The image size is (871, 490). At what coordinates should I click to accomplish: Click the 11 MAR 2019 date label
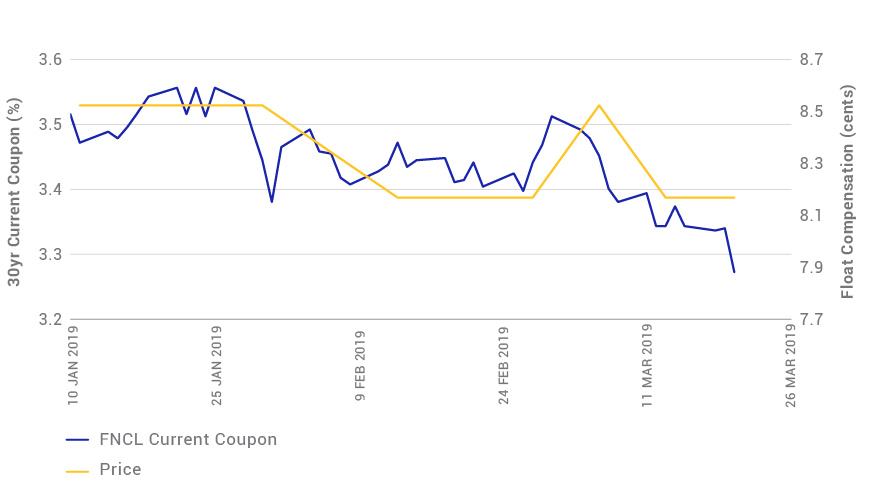(648, 364)
